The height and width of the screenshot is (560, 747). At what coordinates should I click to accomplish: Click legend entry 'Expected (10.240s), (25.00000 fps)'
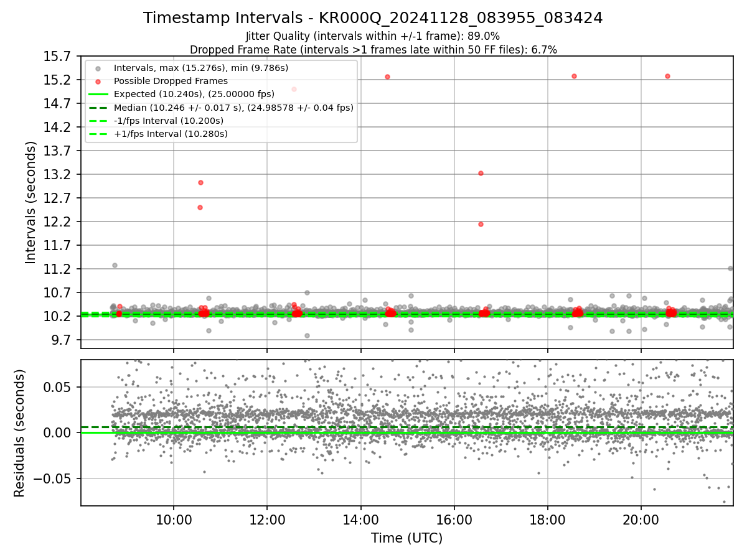tap(195, 94)
